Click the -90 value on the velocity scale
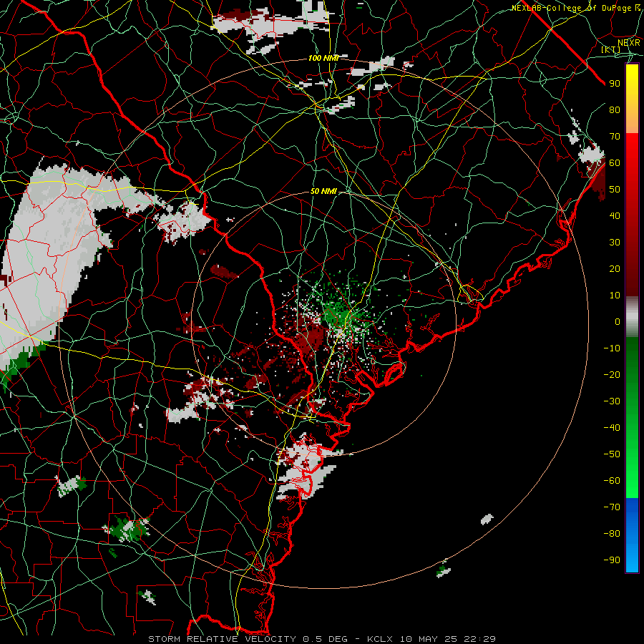Viewport: 644px width, 644px height. click(612, 560)
